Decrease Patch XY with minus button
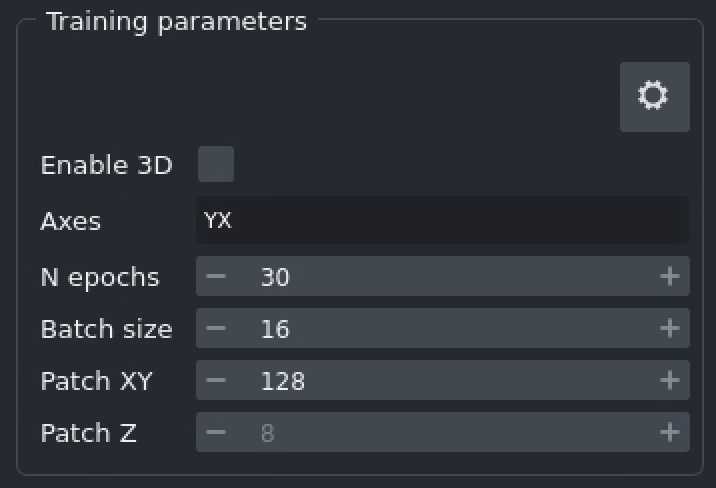Viewport: 716px width, 488px height. (217, 381)
